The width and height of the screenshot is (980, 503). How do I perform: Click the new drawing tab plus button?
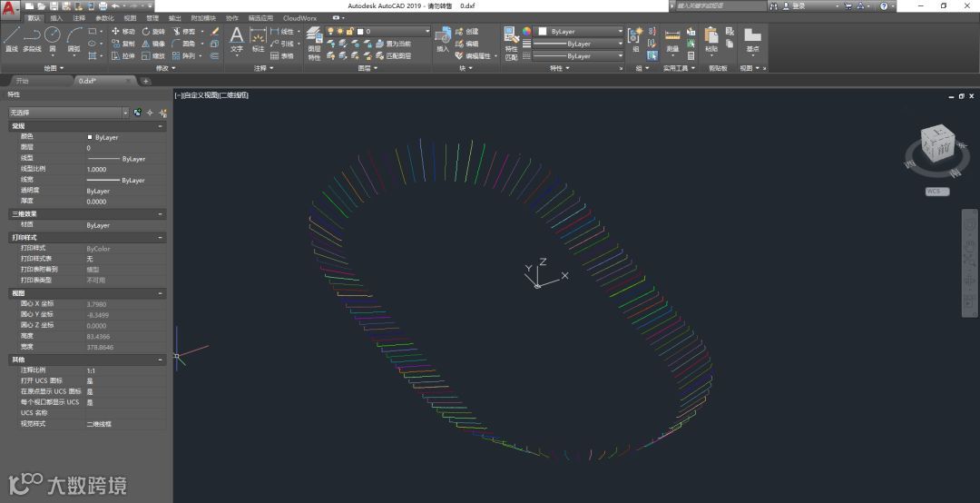(x=145, y=81)
